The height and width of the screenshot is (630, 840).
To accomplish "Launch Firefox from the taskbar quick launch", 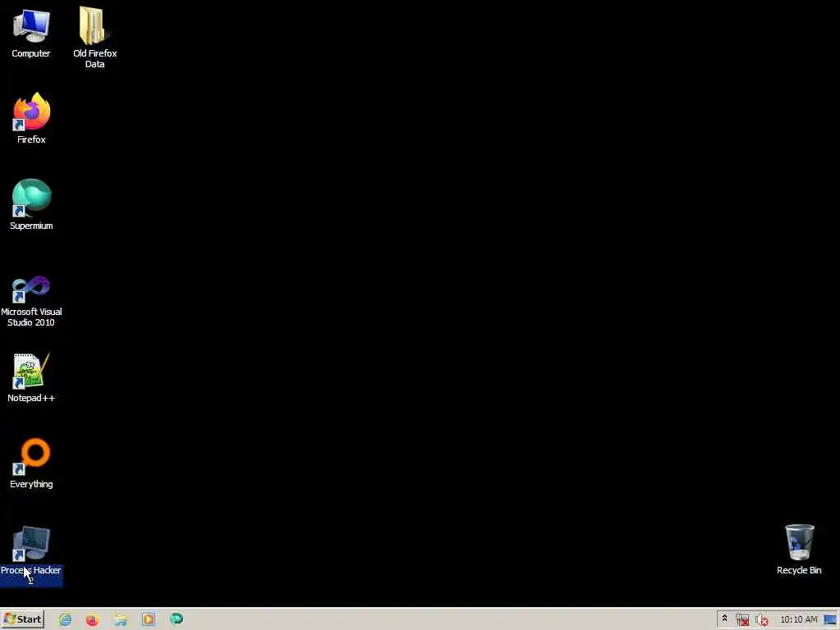I will [x=93, y=619].
